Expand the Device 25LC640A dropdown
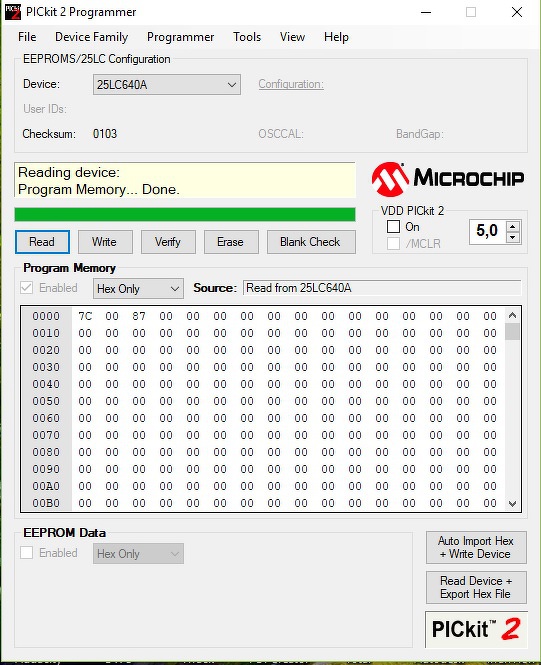 (167, 85)
